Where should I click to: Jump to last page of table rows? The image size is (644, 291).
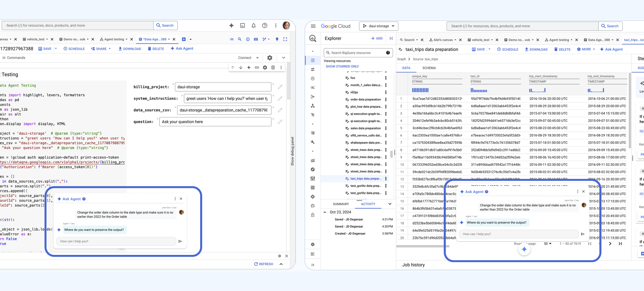(620, 244)
